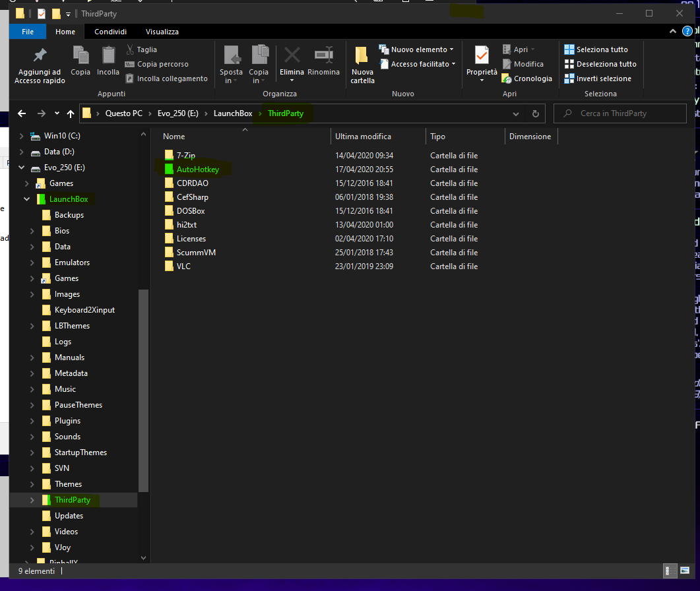The image size is (700, 591).
Task: Expand Data (D:) drive node
Action: coord(21,152)
